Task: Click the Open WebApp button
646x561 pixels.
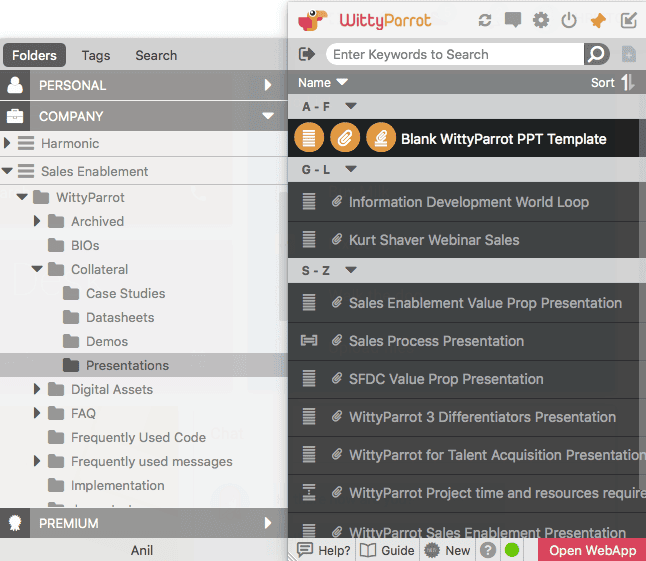Action: coord(592,550)
